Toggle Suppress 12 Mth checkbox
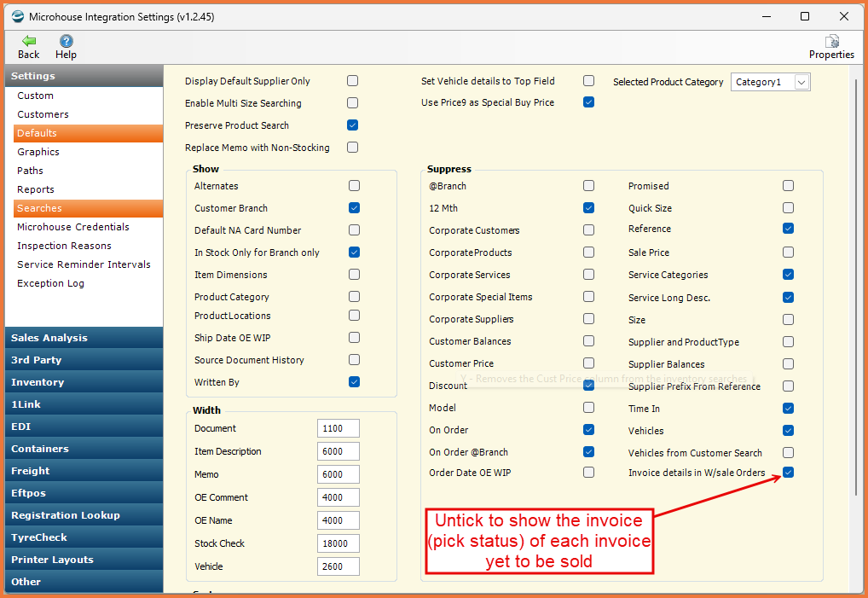This screenshot has width=868, height=598. point(589,207)
